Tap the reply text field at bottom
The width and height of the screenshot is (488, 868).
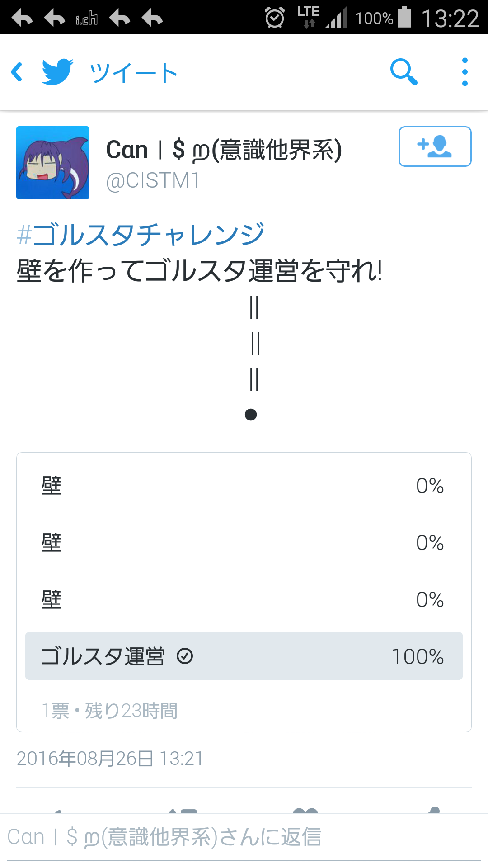coord(244,837)
